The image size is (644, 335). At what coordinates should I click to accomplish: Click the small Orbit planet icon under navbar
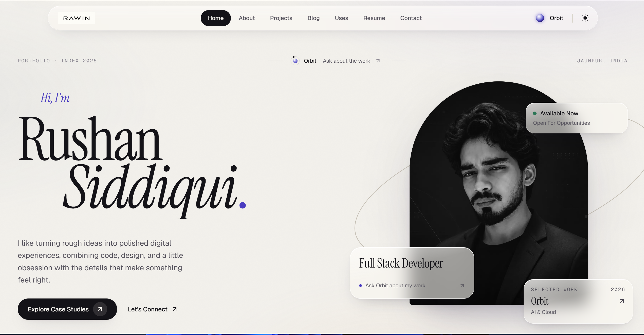point(295,61)
